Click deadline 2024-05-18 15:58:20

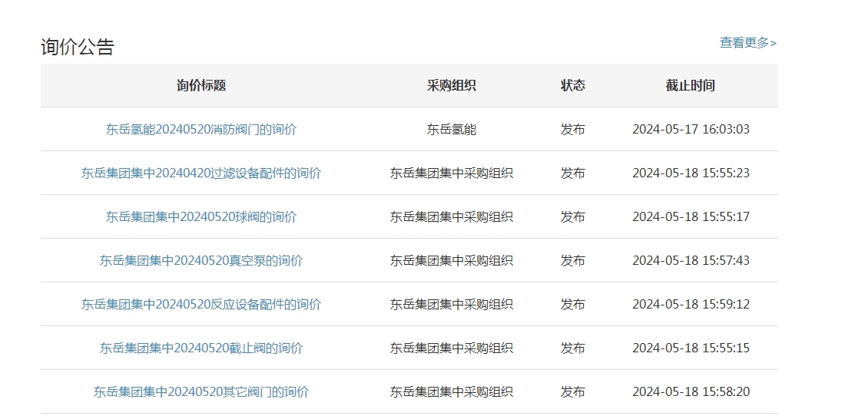pos(691,392)
